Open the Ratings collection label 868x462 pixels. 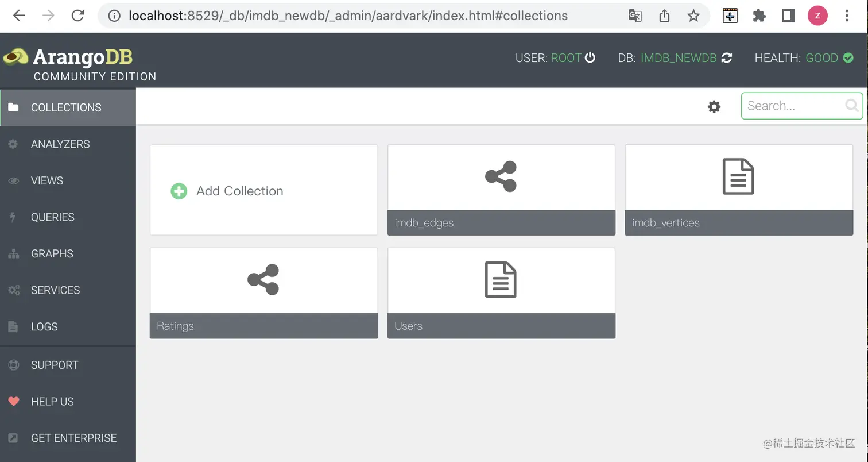coord(175,326)
